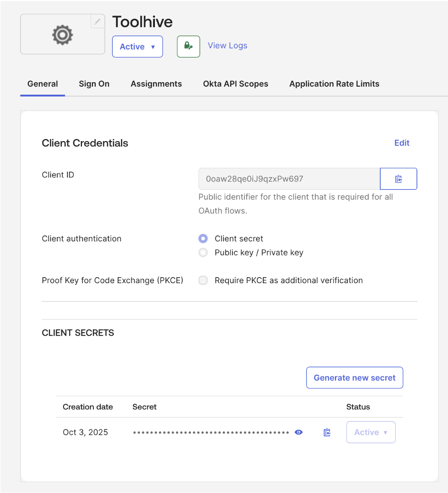Select the General tab
The width and height of the screenshot is (448, 493).
(42, 84)
